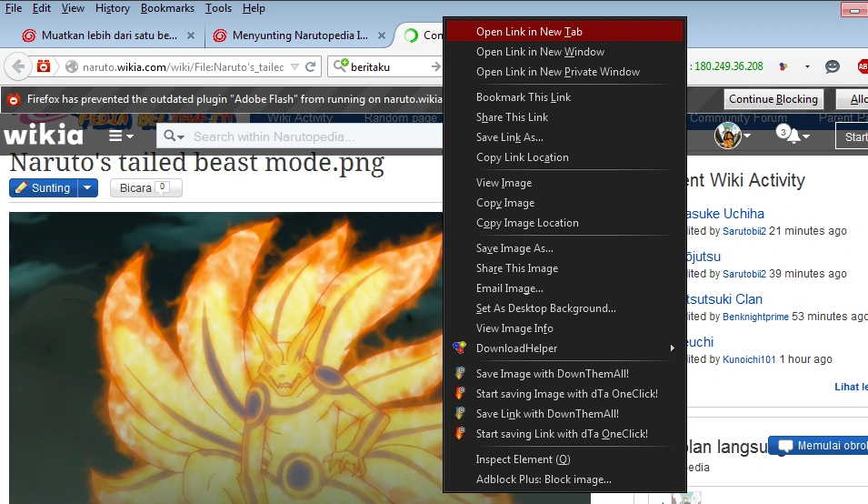This screenshot has height=504, width=868.
Task: Select Adblock Plus: Block image...
Action: (564, 479)
